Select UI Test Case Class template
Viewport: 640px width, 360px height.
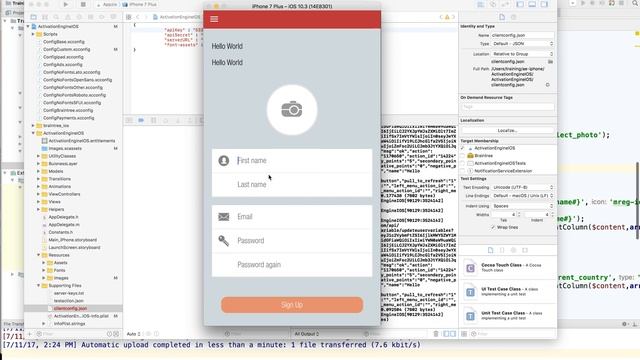[x=508, y=291]
